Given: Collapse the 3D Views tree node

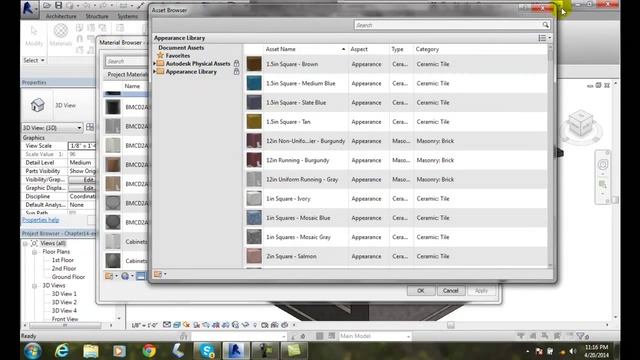Looking at the screenshot, I should tap(35, 286).
